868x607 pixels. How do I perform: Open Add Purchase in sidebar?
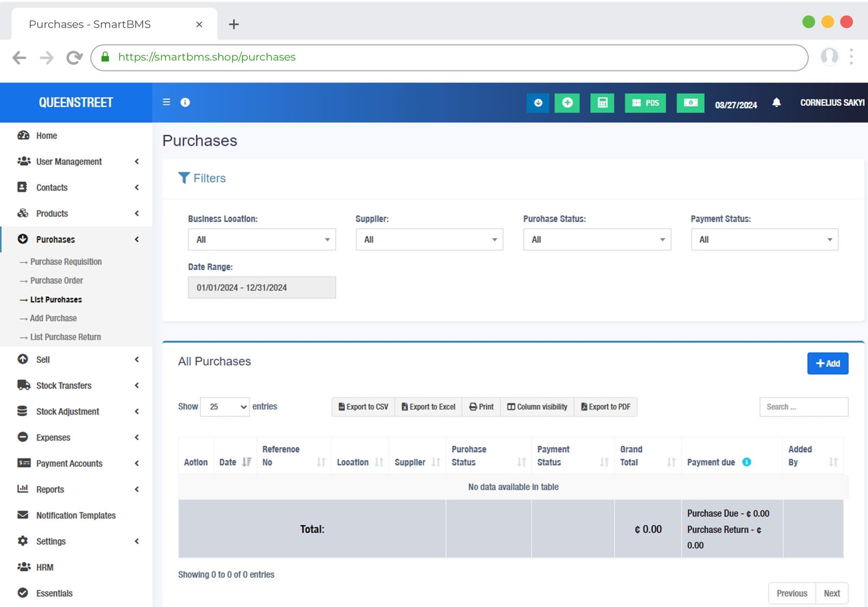pos(53,318)
